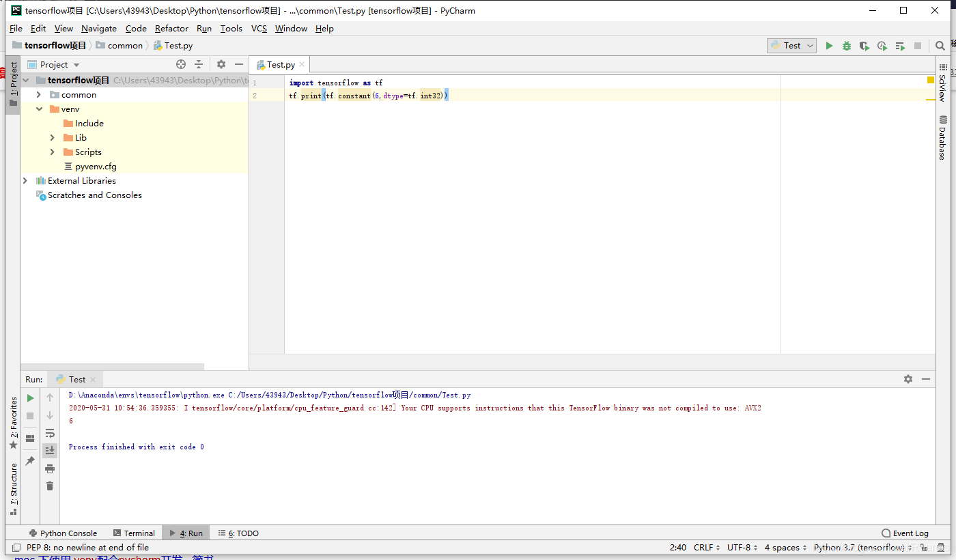956x560 pixels.
Task: Run the Test configuration from the top toolbar
Action: click(x=829, y=46)
